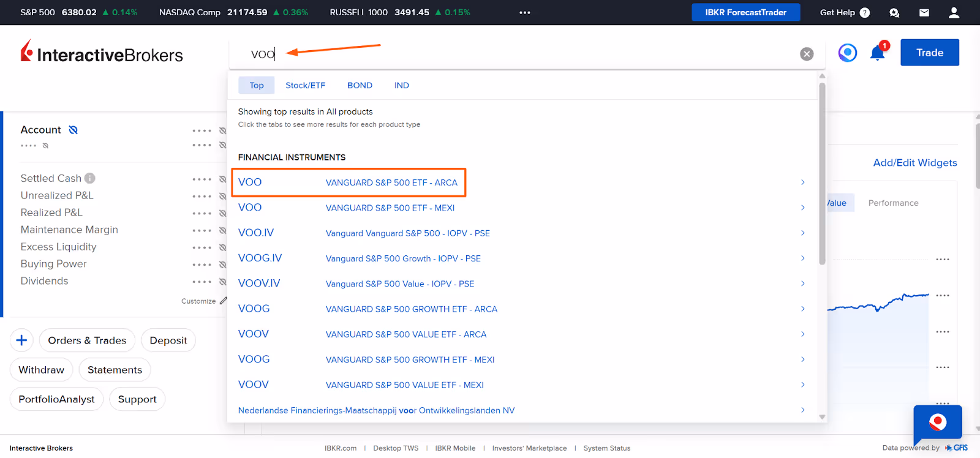Image resolution: width=980 pixels, height=458 pixels.
Task: Switch to the IND tab
Action: pos(402,85)
